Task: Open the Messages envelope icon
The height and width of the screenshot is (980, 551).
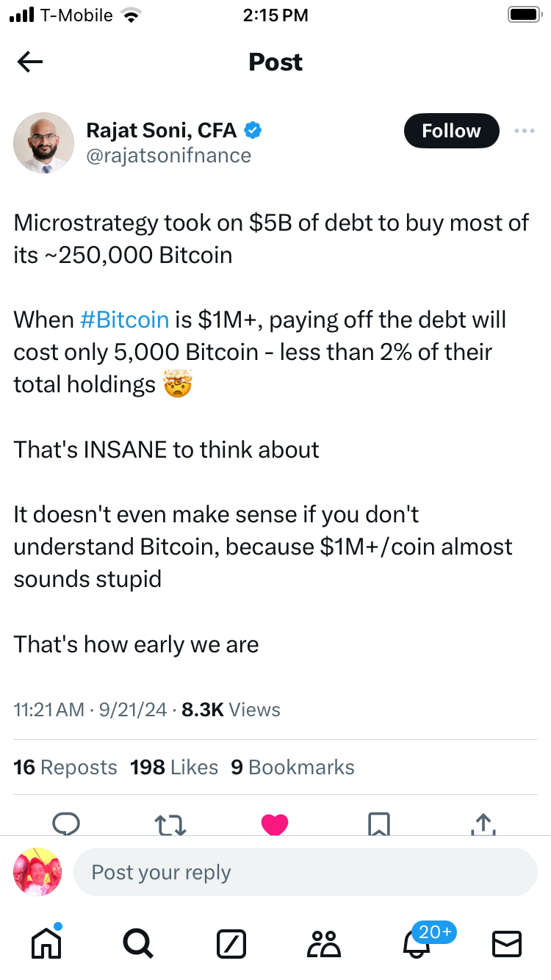Action: (x=506, y=943)
